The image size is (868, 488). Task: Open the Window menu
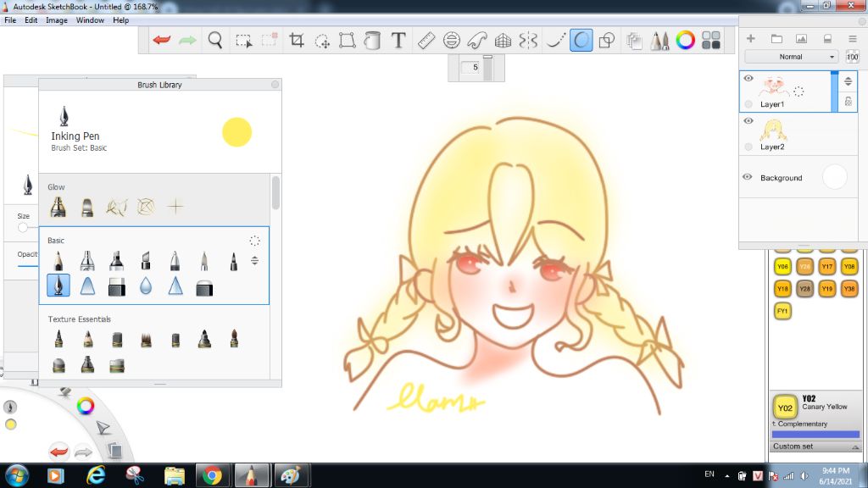[x=90, y=20]
